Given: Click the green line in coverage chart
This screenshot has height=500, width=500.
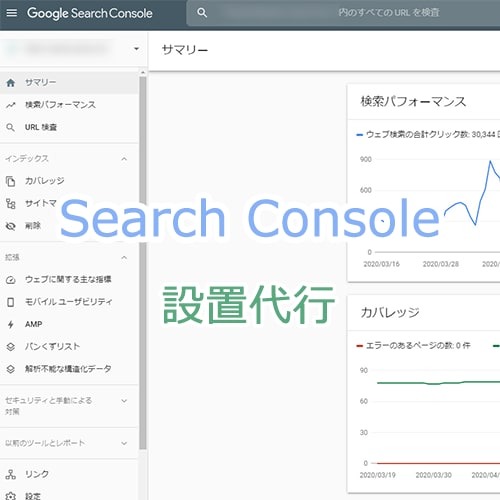Looking at the screenshot, I should tap(438, 383).
